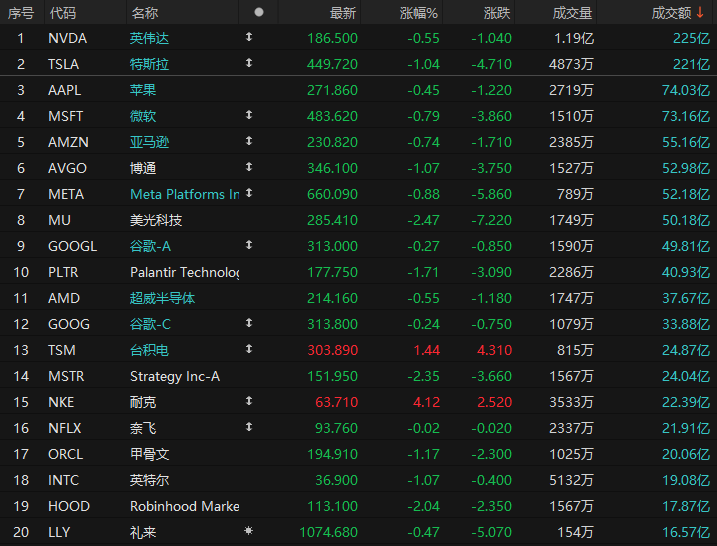Click the red sort arrow beside 成交额

tap(700, 12)
